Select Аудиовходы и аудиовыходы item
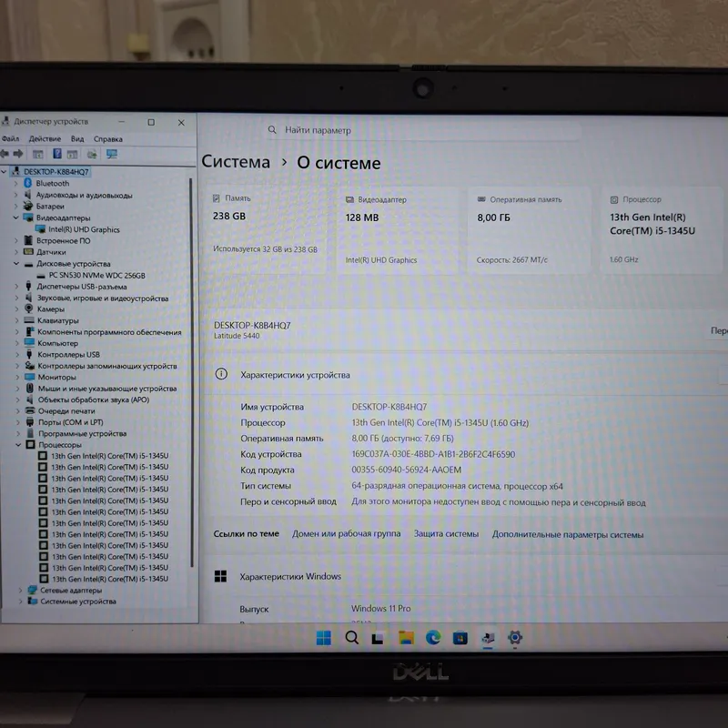728x728 pixels. (84, 195)
